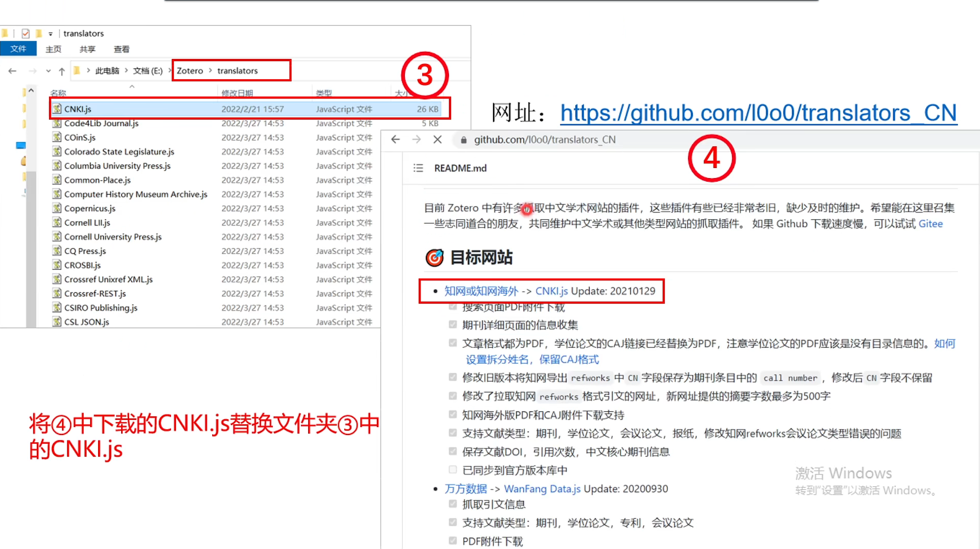Open the 文件 menu in Explorer
The width and height of the screenshot is (980, 549).
pyautogui.click(x=18, y=49)
